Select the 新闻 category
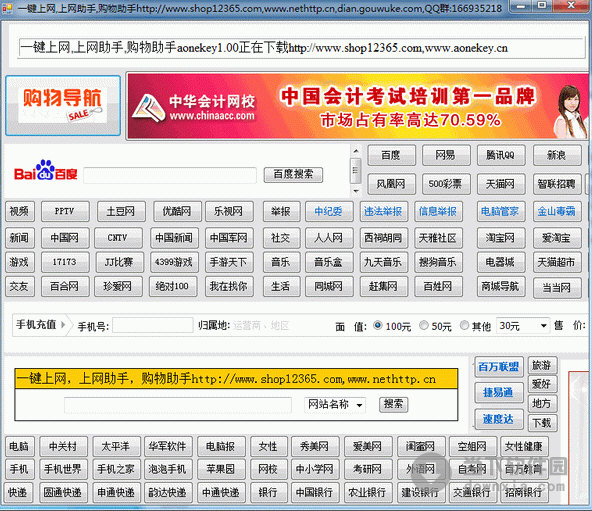Screen dimensions: 592x511 pyautogui.click(x=20, y=238)
